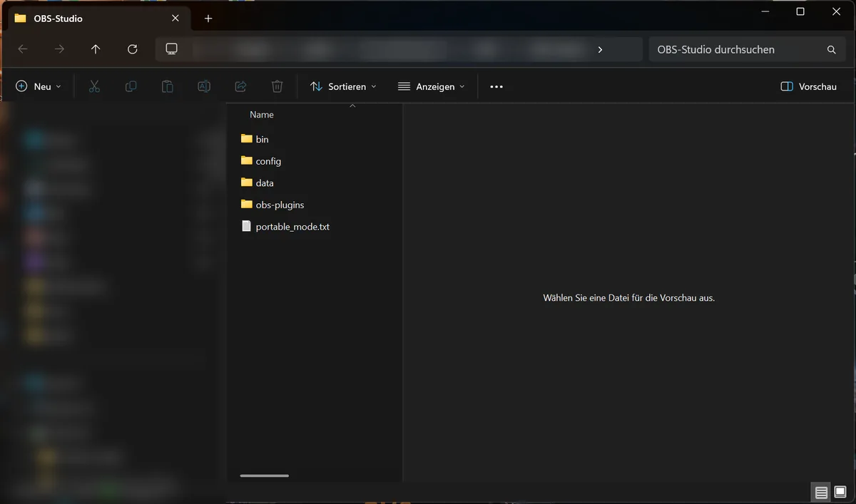Sort by the Name column header
856x504 pixels.
pyautogui.click(x=262, y=115)
